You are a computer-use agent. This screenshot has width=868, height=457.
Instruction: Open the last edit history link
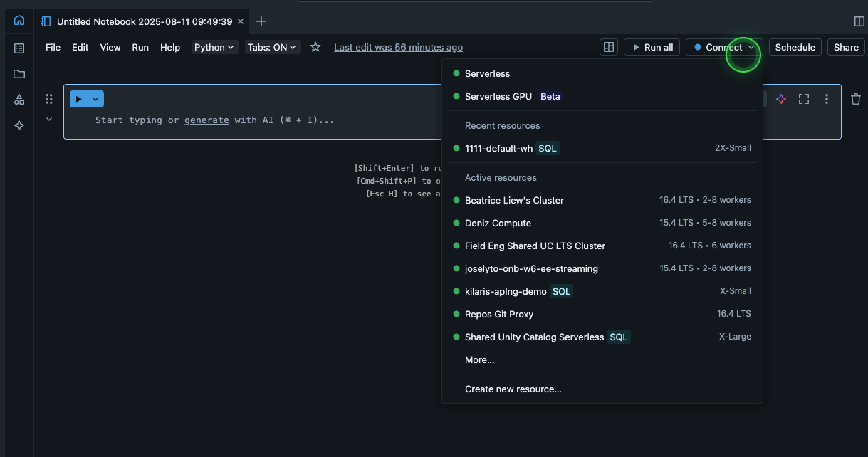pos(398,47)
